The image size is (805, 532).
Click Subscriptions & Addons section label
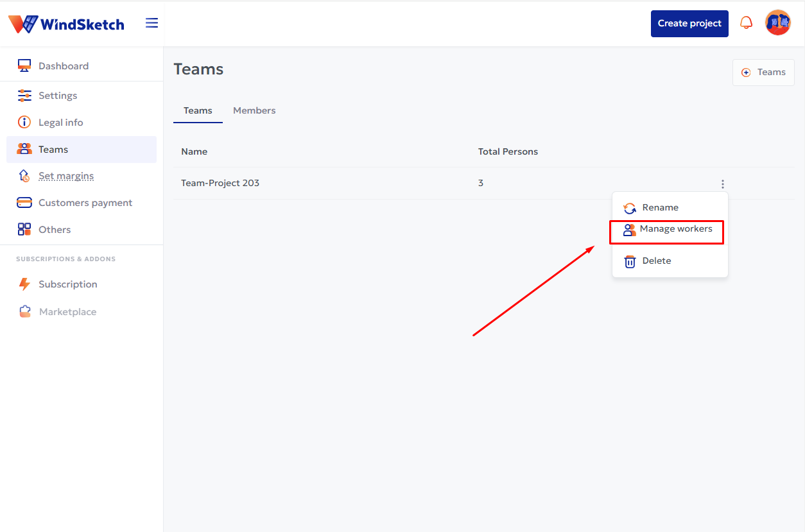point(66,259)
